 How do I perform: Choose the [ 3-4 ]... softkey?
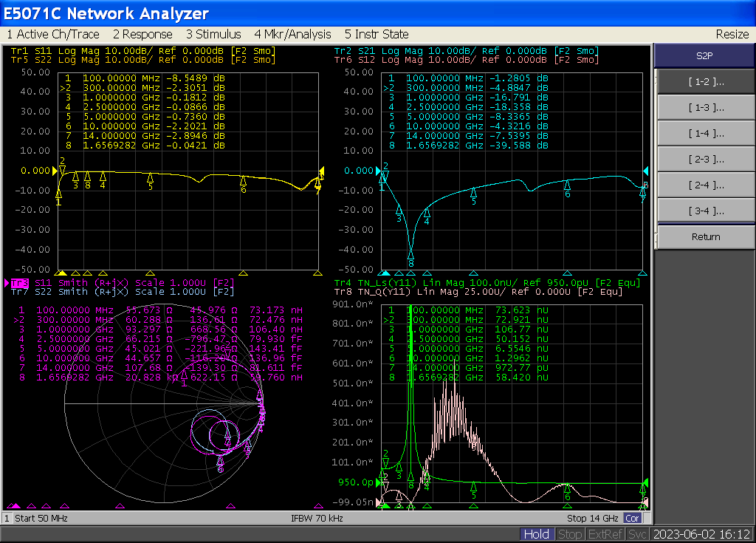[706, 211]
